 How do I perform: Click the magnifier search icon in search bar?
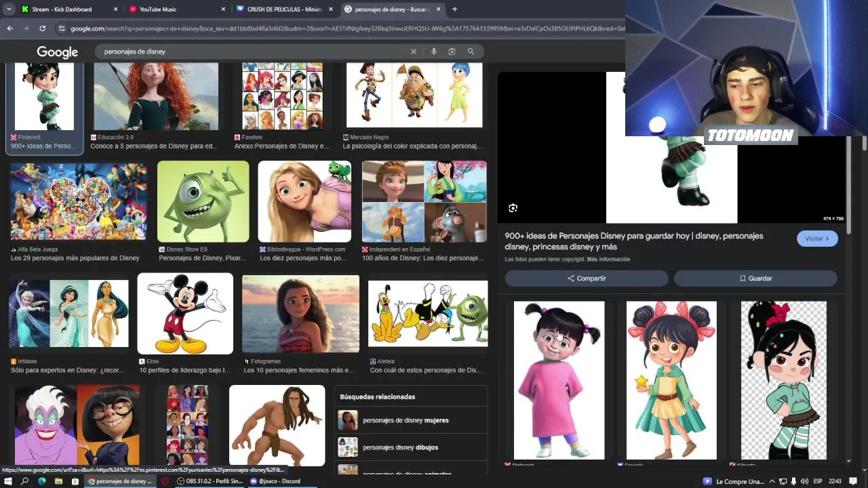[471, 52]
